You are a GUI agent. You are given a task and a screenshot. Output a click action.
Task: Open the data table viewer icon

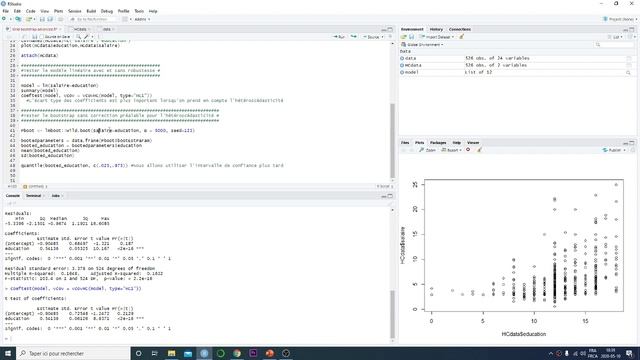click(x=629, y=58)
